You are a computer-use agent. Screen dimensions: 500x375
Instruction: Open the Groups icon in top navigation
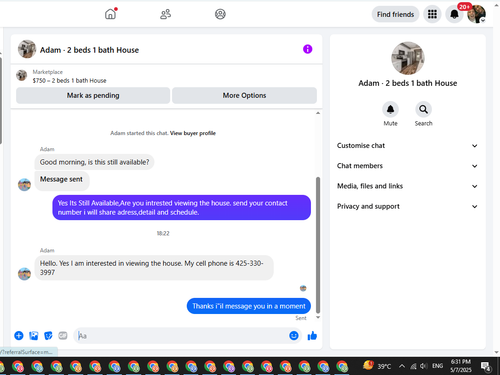220,14
